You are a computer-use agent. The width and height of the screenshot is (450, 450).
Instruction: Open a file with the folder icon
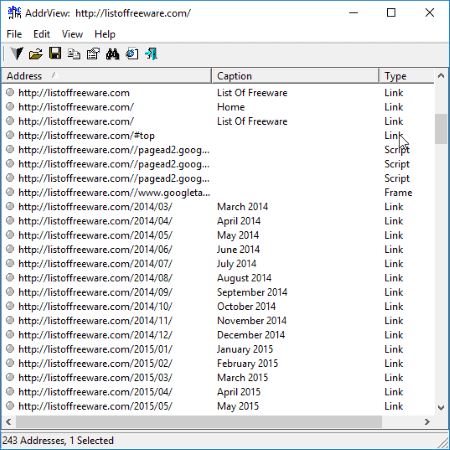(35, 54)
